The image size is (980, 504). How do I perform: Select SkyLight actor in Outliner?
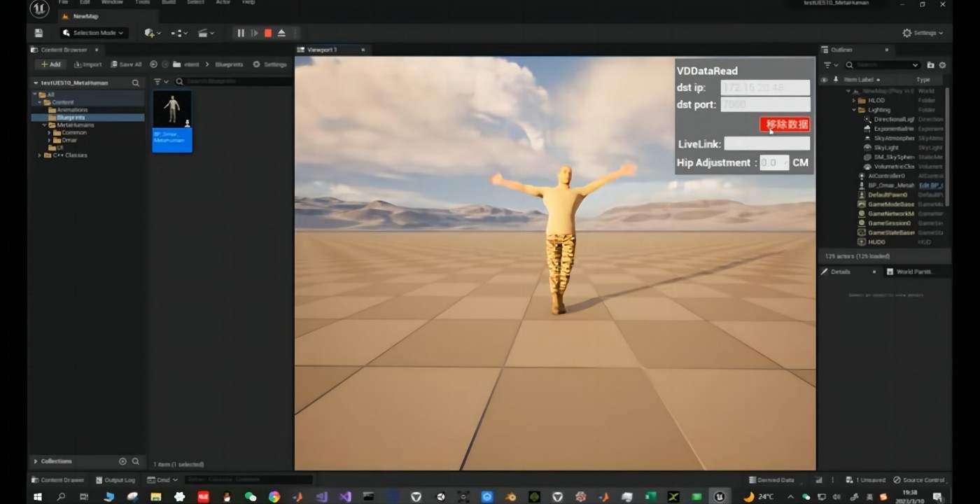pyautogui.click(x=886, y=148)
